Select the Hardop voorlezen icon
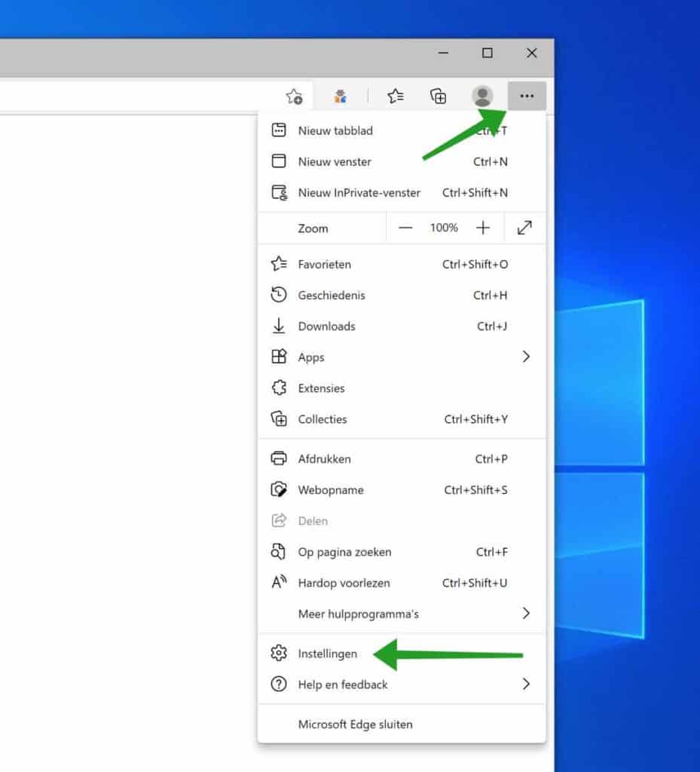700x772 pixels. point(279,582)
